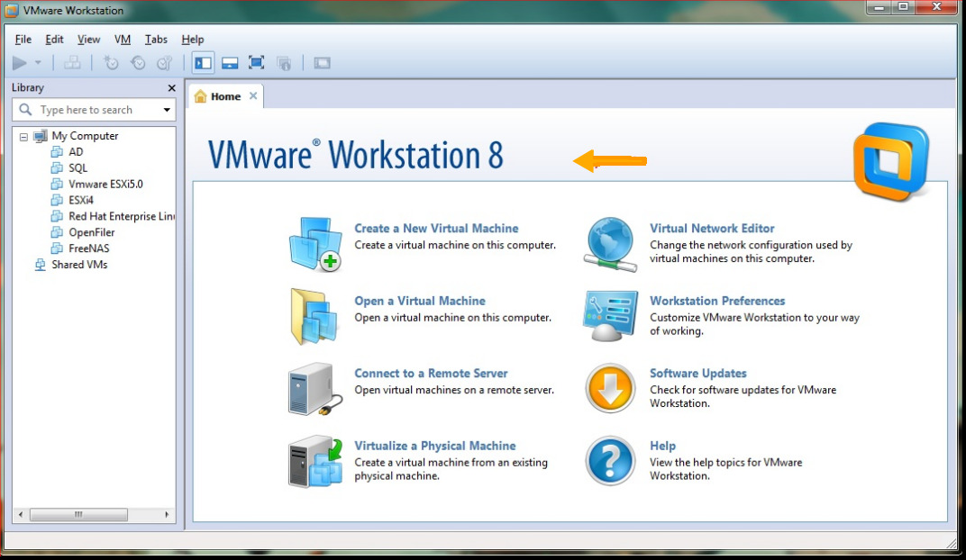Close the Library panel

pyautogui.click(x=172, y=88)
